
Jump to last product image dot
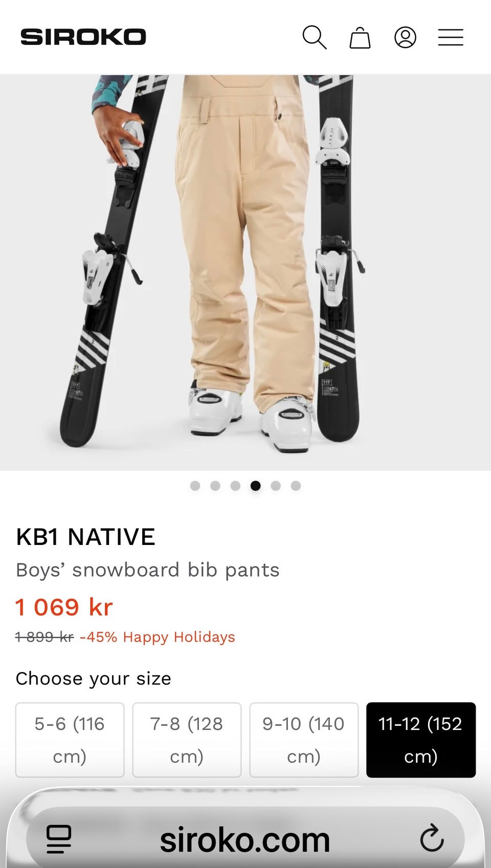point(296,486)
